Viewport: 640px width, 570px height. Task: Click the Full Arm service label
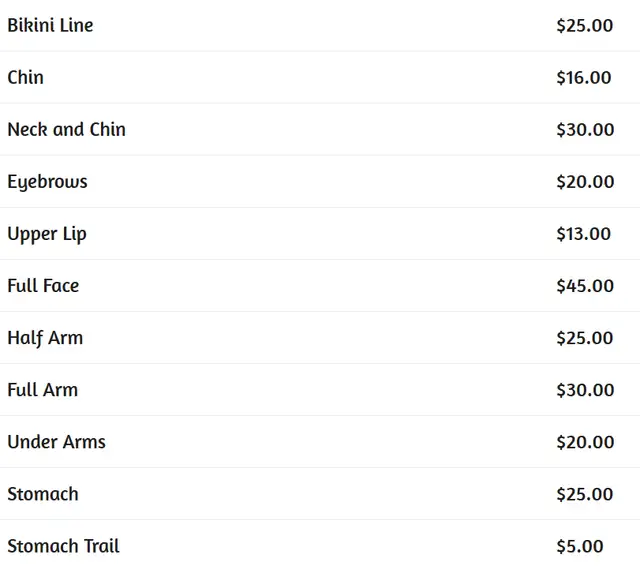[x=42, y=390]
